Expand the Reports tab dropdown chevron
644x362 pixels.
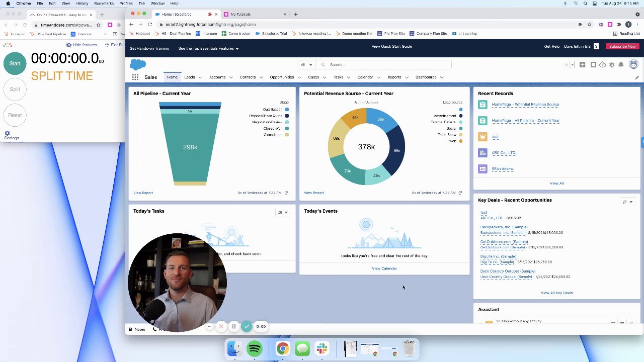pyautogui.click(x=406, y=77)
